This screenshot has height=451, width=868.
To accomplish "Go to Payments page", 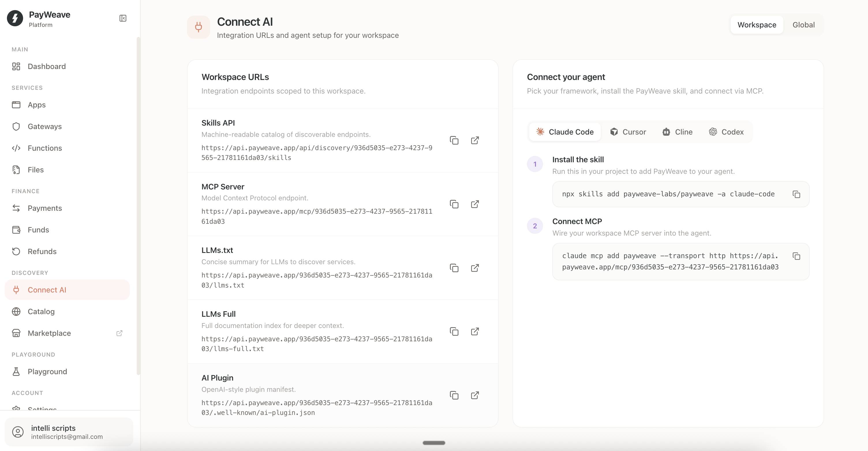I will click(x=68, y=208).
